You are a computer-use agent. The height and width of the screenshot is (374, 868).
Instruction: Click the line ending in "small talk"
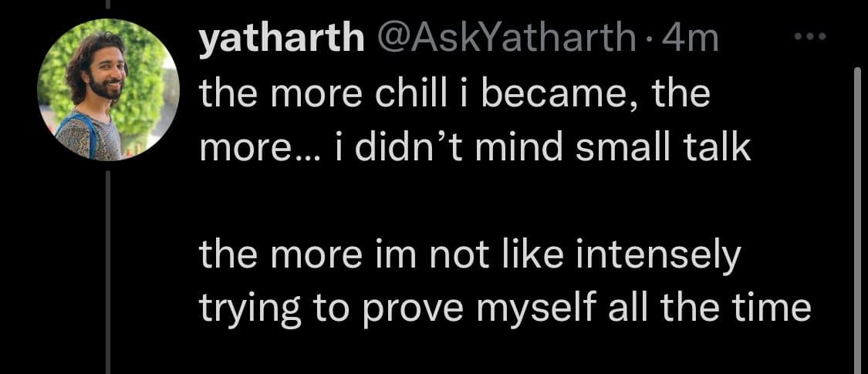pyautogui.click(x=475, y=148)
